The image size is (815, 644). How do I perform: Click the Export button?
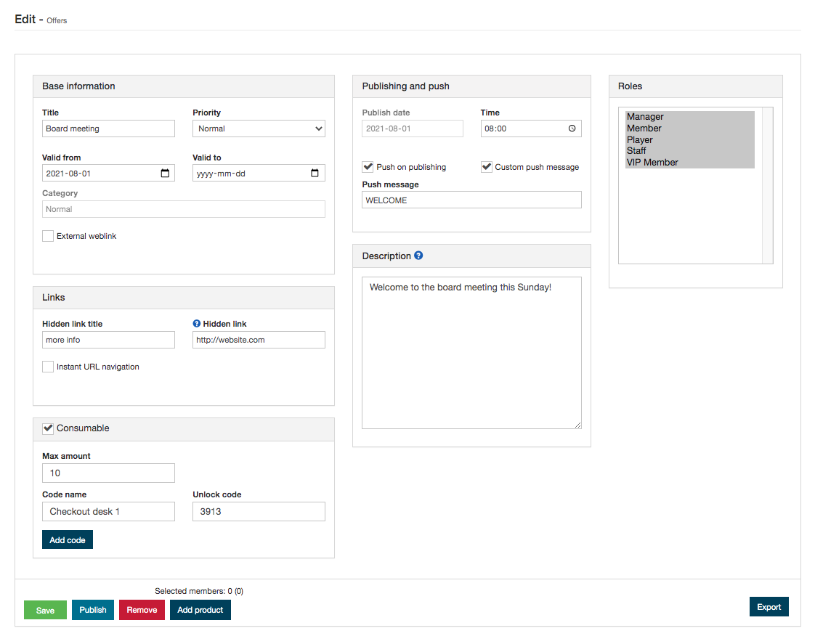pyautogui.click(x=769, y=606)
